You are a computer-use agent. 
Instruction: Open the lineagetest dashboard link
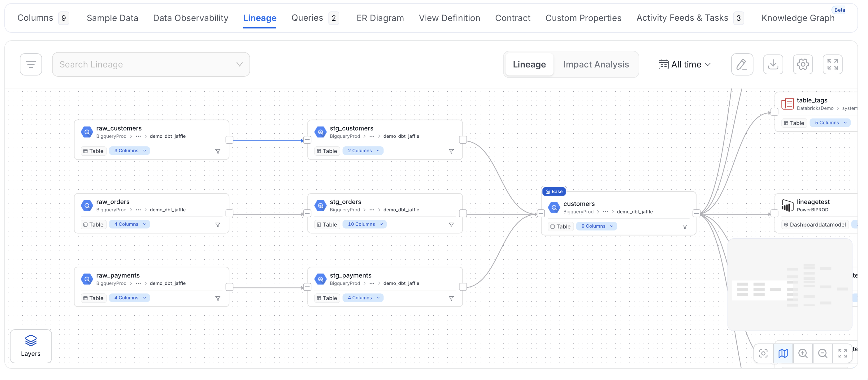(813, 201)
